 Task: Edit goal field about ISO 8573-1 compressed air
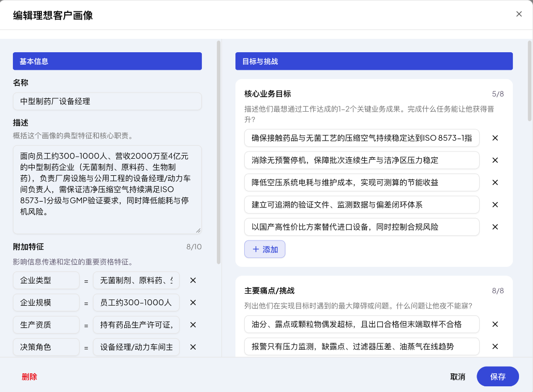(362, 138)
